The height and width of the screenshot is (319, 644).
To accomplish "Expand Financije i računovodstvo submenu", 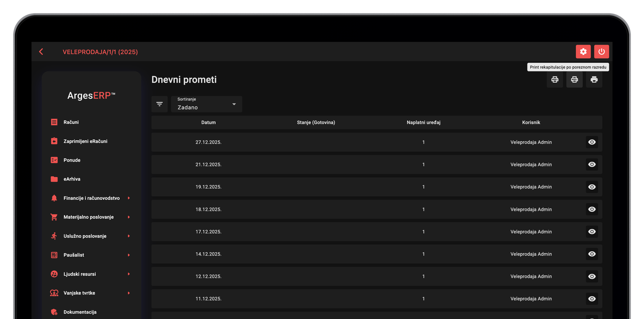I will click(x=91, y=198).
